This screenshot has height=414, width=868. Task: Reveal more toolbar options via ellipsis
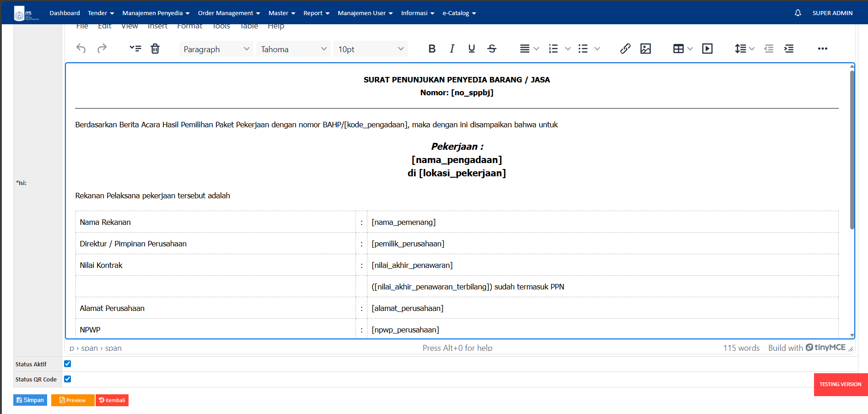coord(822,49)
